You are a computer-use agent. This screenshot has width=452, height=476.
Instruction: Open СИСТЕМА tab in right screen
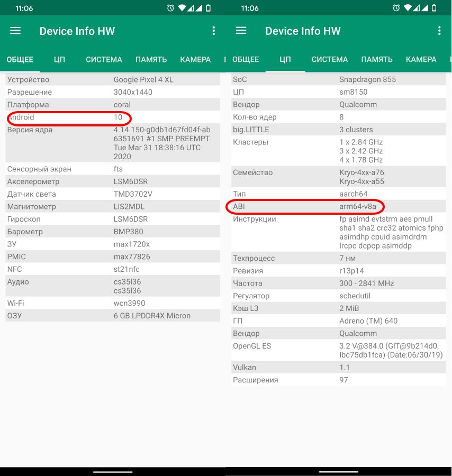point(330,59)
